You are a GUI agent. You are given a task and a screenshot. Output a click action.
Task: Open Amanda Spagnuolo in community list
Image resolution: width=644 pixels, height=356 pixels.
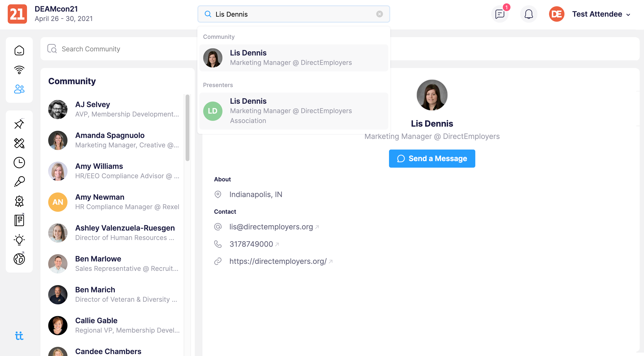114,140
